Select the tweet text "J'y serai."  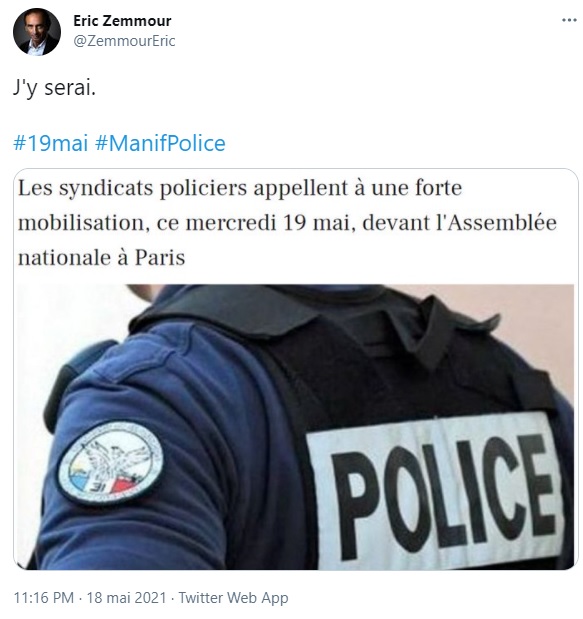[x=54, y=88]
